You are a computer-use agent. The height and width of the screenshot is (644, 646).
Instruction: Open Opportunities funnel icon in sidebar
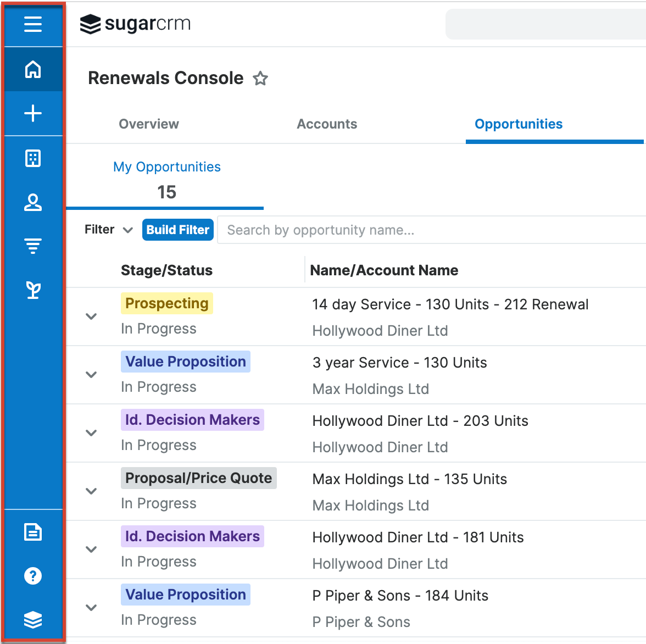click(x=33, y=246)
